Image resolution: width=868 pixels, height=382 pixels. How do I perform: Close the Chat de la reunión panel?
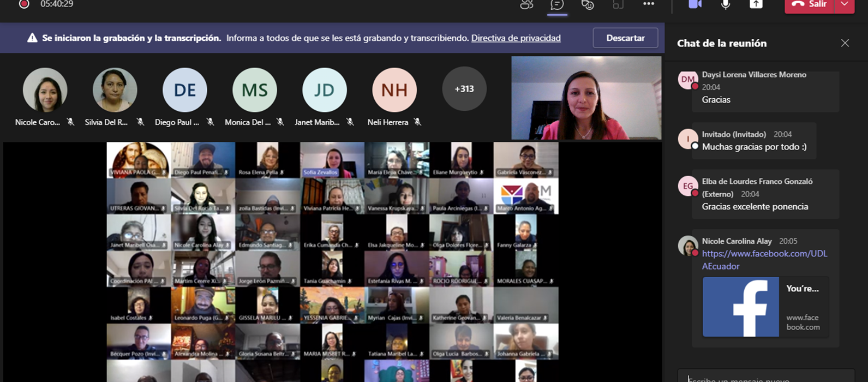[845, 43]
